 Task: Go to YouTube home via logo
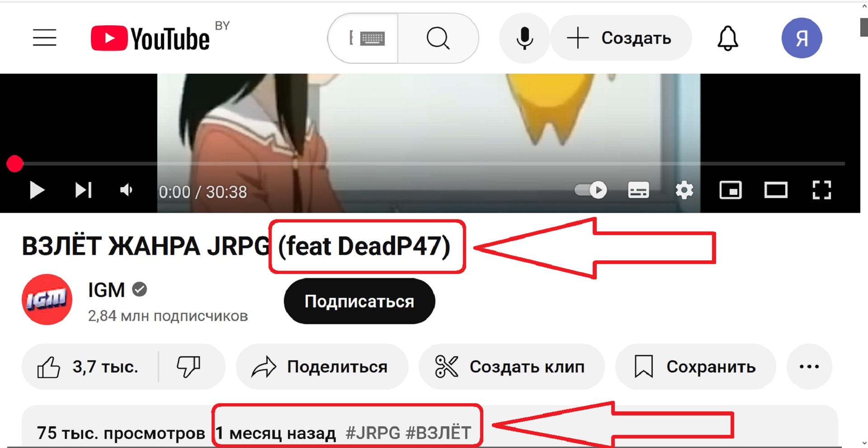coord(150,38)
